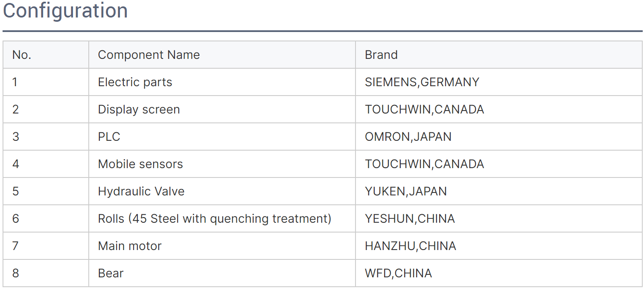Select the YUKEN,JAPAN brand cell
Screen dimensions: 644x288
click(x=405, y=192)
